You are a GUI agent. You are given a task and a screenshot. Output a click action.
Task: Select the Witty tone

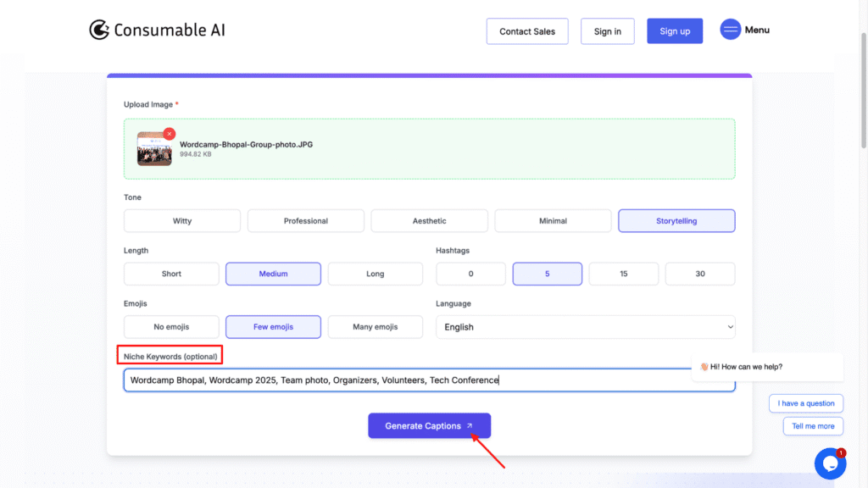pyautogui.click(x=182, y=221)
